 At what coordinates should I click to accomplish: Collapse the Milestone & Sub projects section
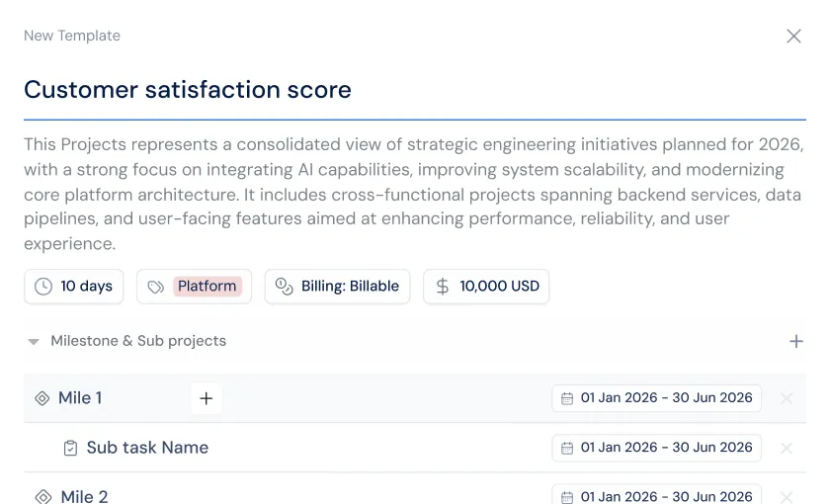pos(34,342)
